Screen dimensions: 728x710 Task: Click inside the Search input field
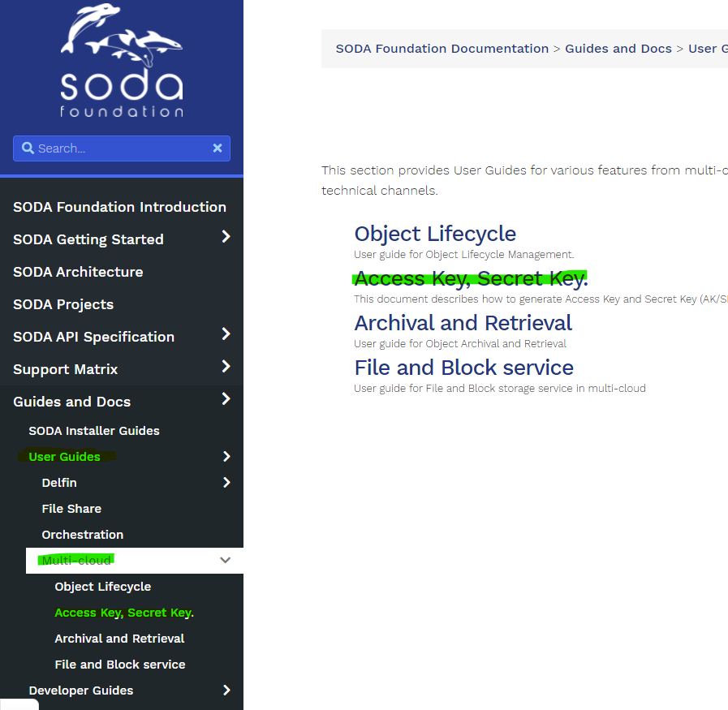coord(114,148)
